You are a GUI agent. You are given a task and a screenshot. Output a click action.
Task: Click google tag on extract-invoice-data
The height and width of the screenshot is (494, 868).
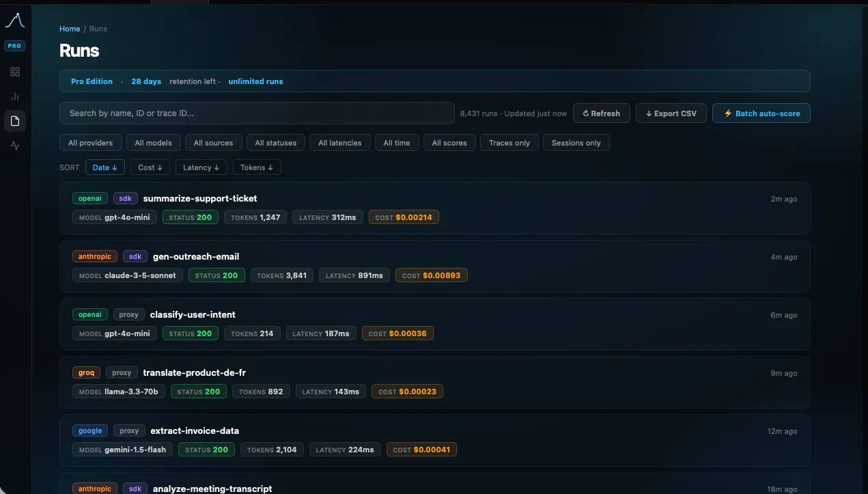tap(90, 430)
